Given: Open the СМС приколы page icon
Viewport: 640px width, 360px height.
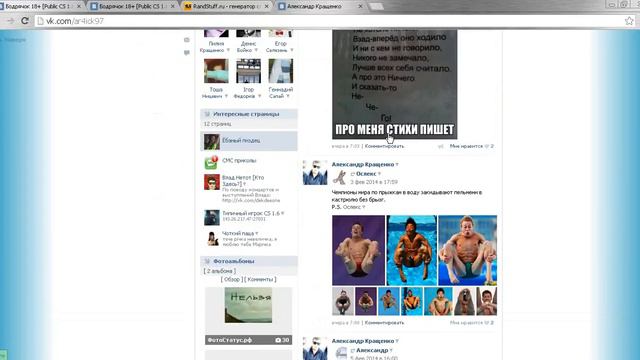Looking at the screenshot, I should click(211, 162).
